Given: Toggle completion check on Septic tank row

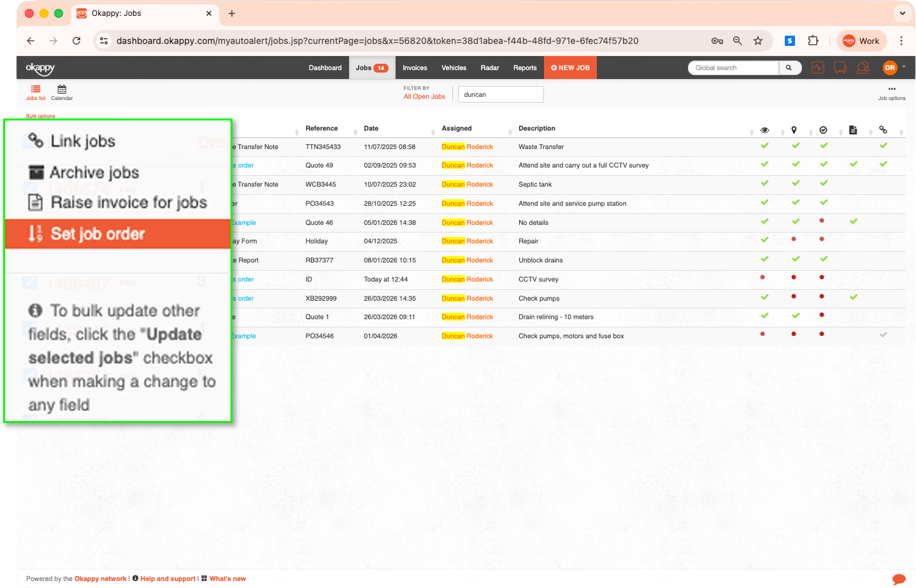Looking at the screenshot, I should pos(824,184).
